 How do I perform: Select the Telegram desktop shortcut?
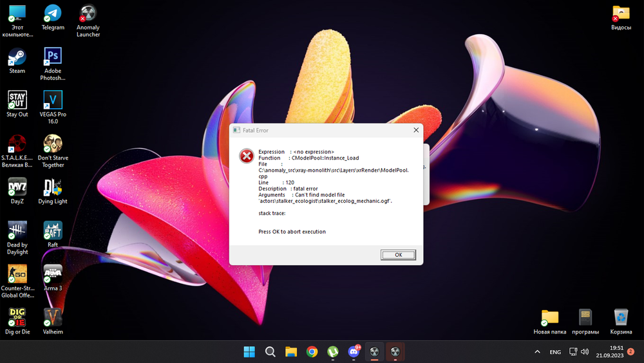pyautogui.click(x=53, y=17)
